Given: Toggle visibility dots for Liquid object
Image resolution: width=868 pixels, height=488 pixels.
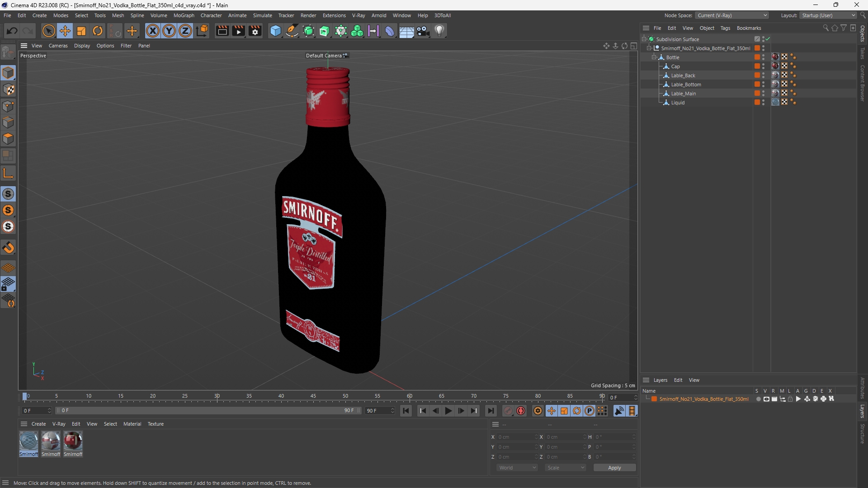Looking at the screenshot, I should tap(763, 103).
